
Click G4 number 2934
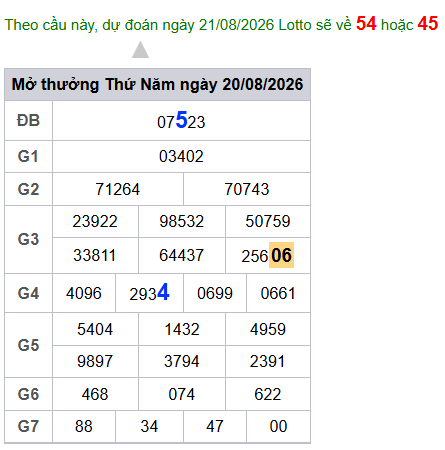tap(149, 292)
